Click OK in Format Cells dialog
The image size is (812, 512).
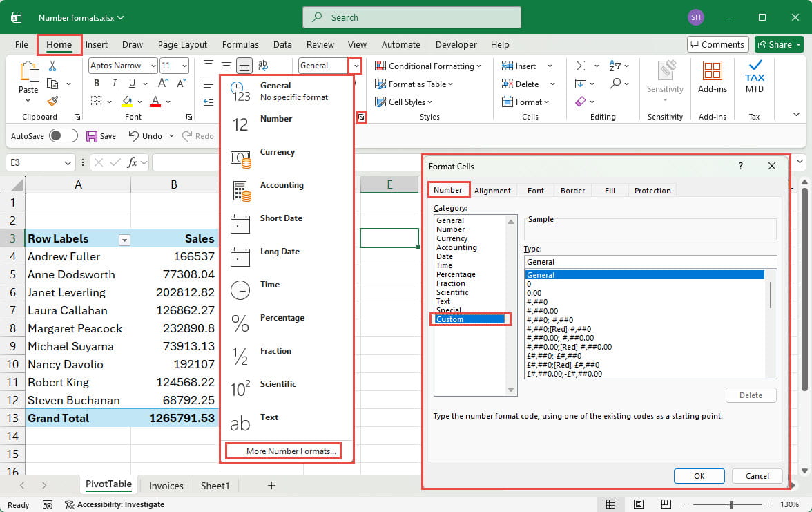[699, 475]
